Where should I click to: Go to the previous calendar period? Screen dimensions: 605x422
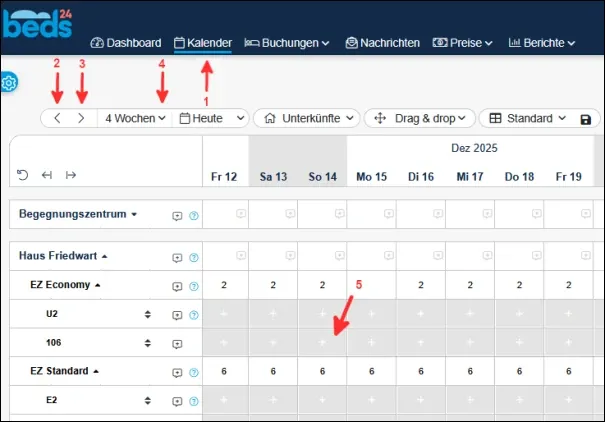[57, 118]
